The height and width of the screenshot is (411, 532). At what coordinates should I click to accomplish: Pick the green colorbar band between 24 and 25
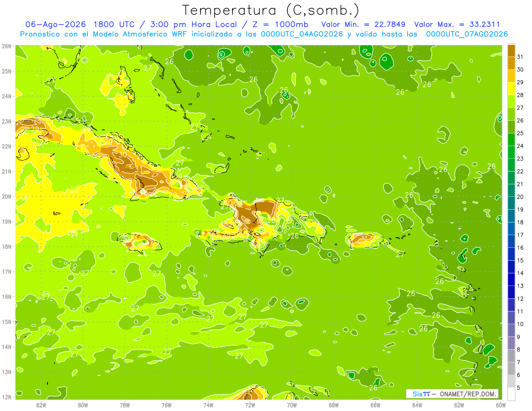511,140
